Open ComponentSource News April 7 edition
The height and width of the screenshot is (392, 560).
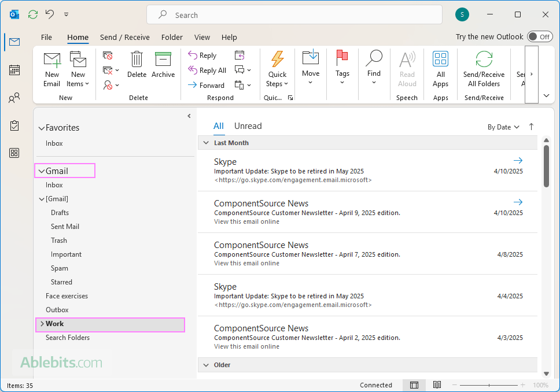[367, 253]
